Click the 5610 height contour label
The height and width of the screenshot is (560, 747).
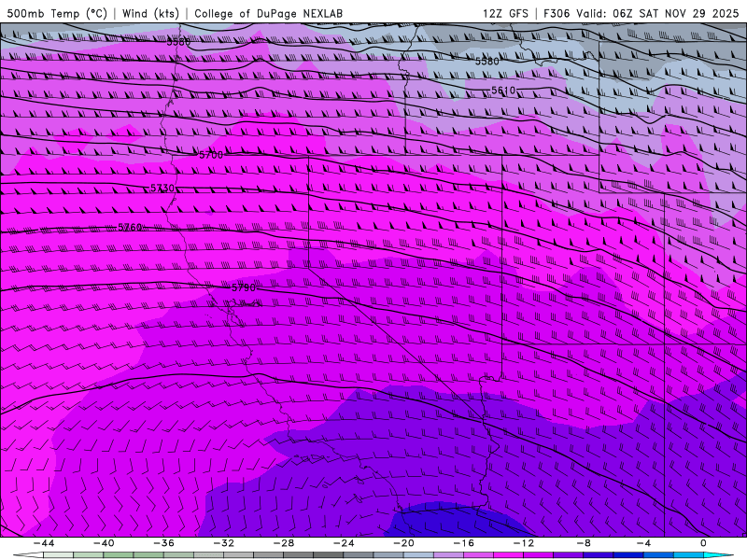click(x=503, y=90)
